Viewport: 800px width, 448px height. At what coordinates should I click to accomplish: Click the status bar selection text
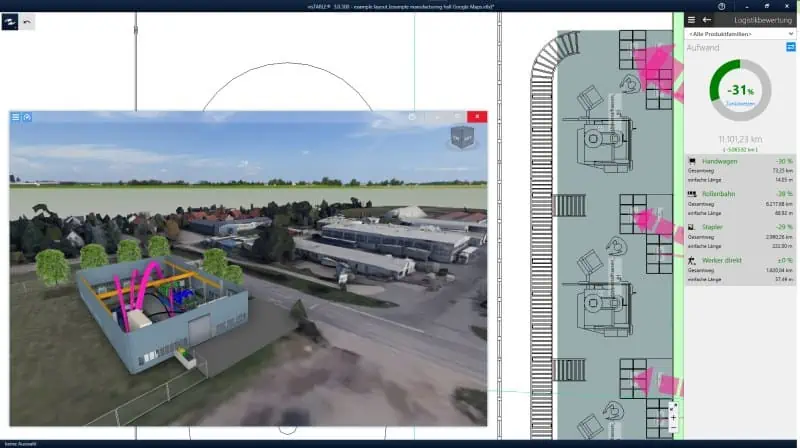[20, 444]
